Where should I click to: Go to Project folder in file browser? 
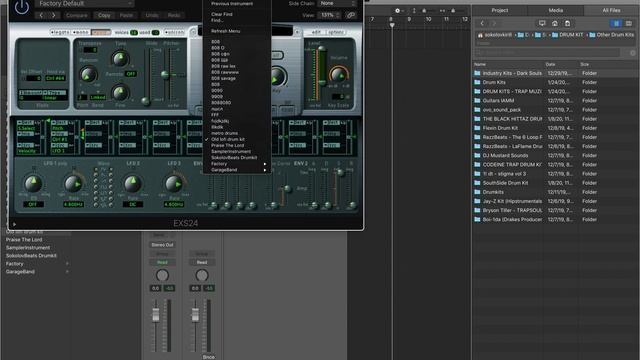[567, 24]
